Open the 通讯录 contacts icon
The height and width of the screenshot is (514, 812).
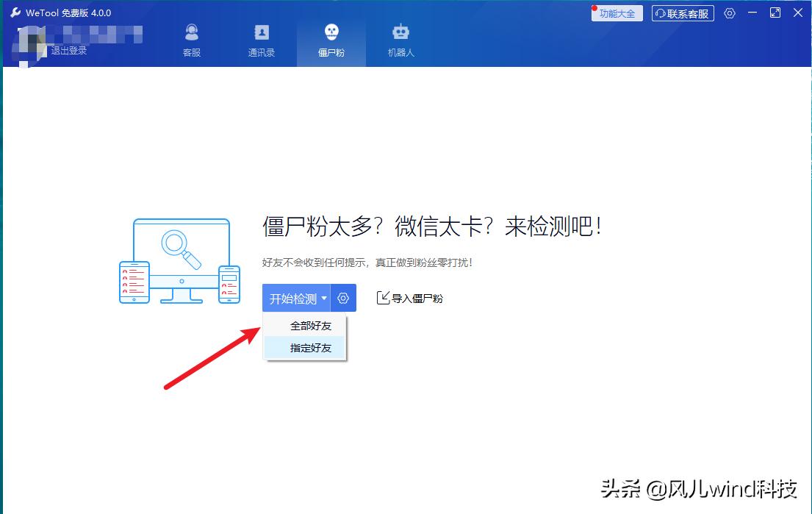click(261, 32)
